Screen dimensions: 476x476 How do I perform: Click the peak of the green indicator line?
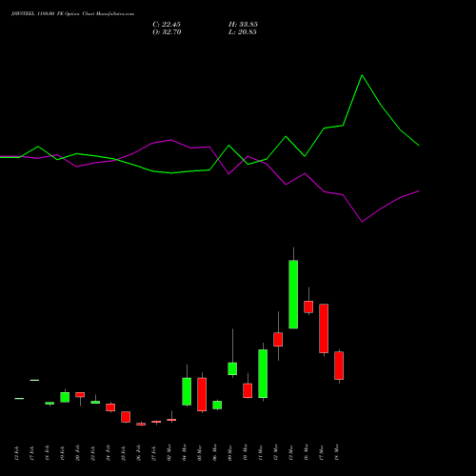click(362, 75)
